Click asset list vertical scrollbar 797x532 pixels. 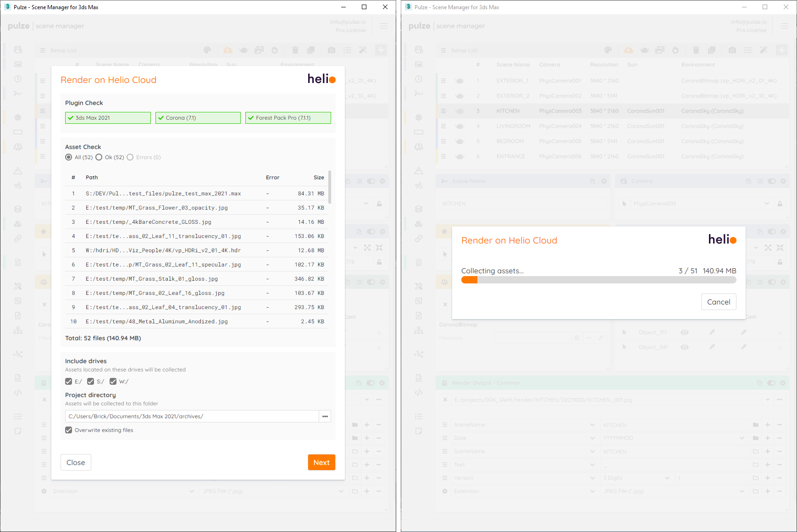(330, 187)
